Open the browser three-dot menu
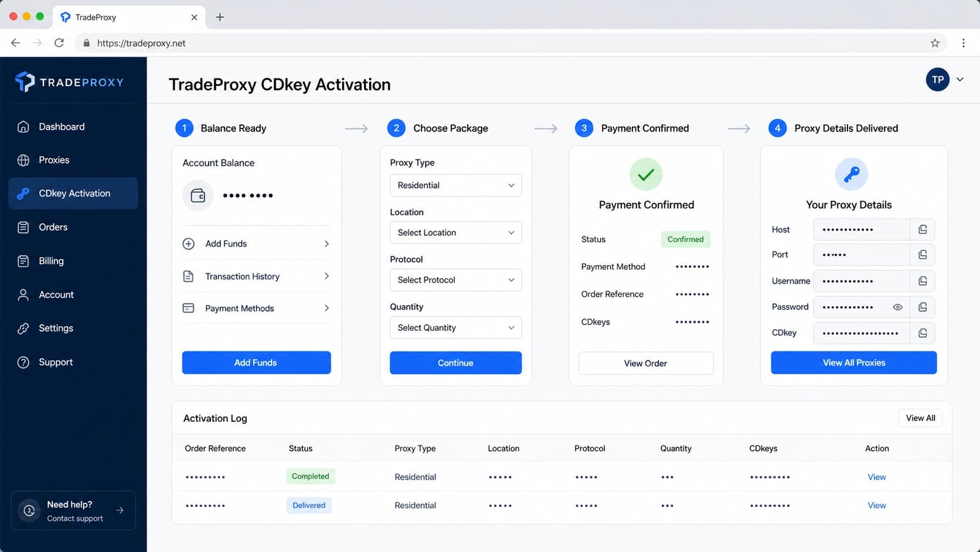 point(963,43)
